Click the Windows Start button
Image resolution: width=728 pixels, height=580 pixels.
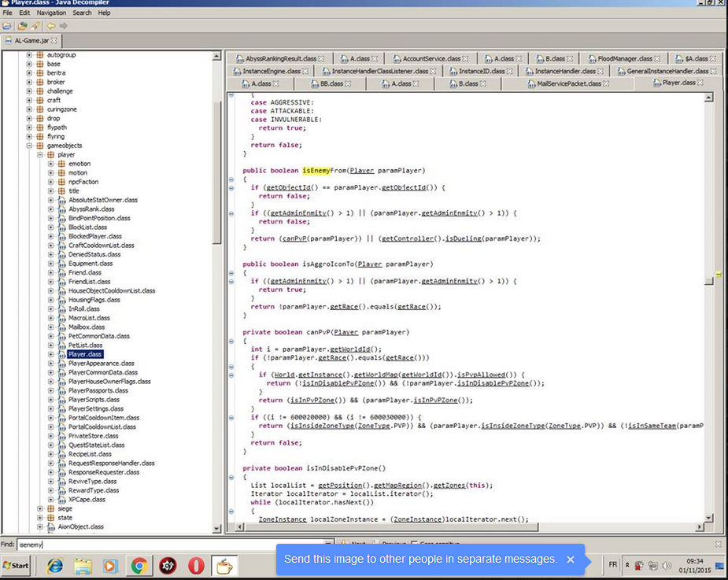tap(17, 566)
